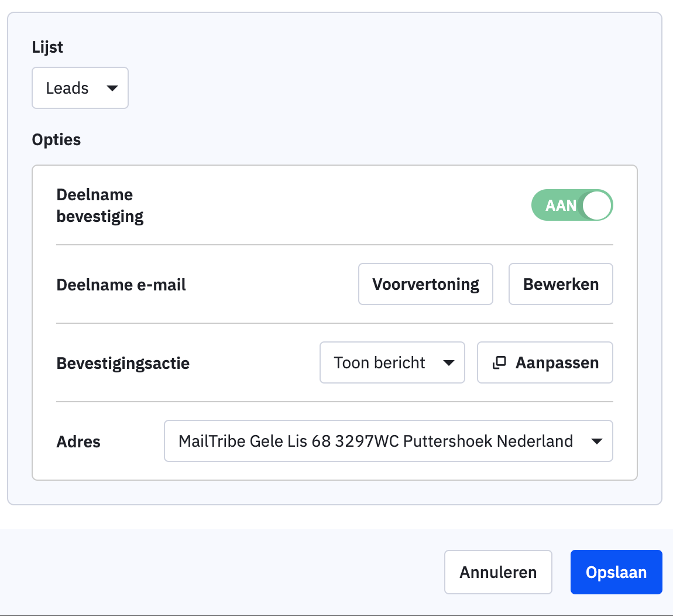Click the white knob of the AAN switch
Screen dimensions: 673x616
[x=596, y=206]
